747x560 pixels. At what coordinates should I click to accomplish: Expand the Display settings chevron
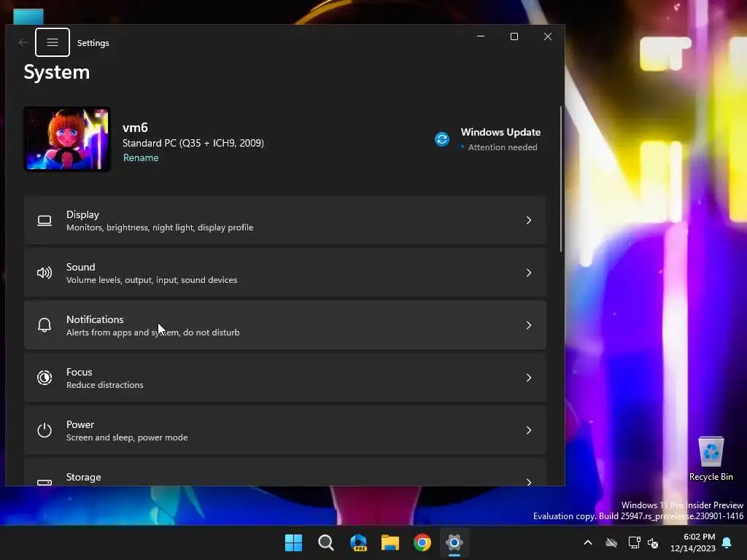(x=528, y=220)
